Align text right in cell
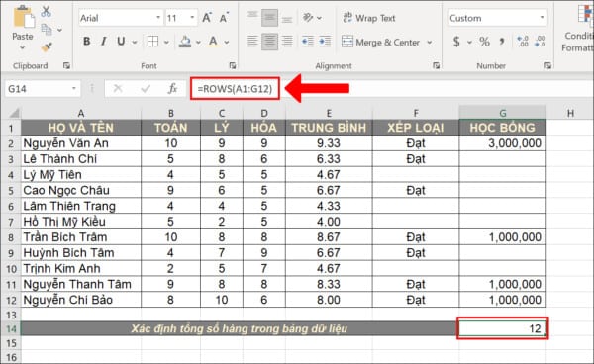The height and width of the screenshot is (364, 594). 287,42
